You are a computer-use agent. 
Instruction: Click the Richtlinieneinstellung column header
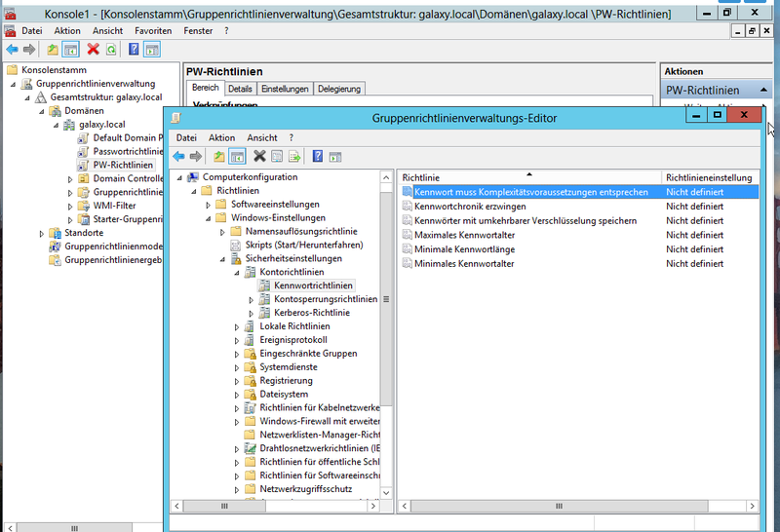pyautogui.click(x=708, y=178)
